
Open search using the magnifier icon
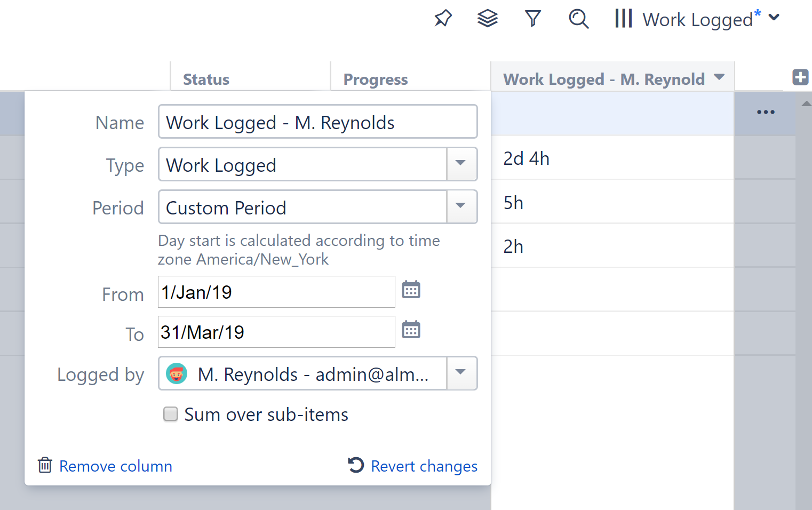[x=579, y=18]
